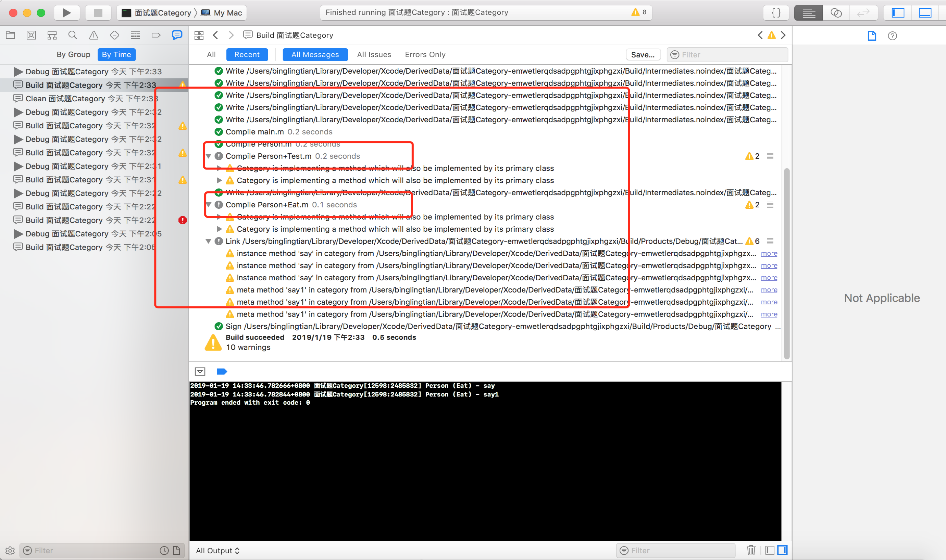Open the find navigator search icon
The height and width of the screenshot is (560, 946).
pyautogui.click(x=73, y=35)
